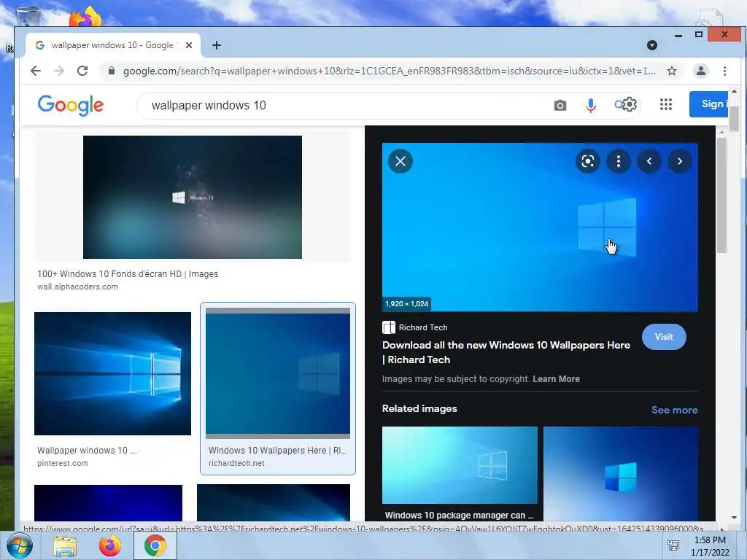
Task: Go forward with the browser forward arrow
Action: (58, 71)
